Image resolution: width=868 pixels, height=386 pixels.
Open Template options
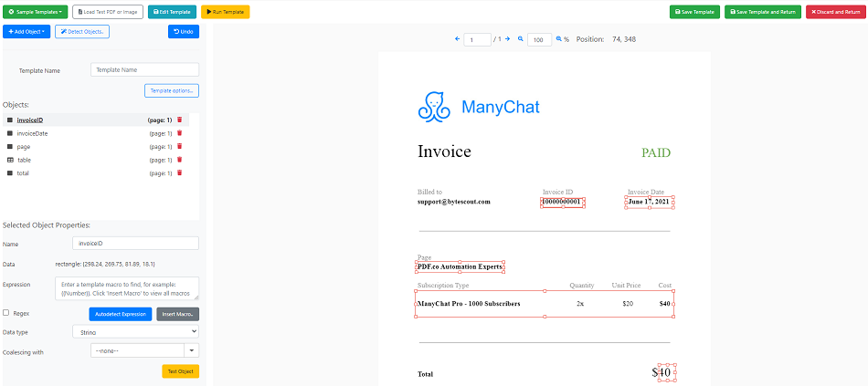[x=172, y=90]
